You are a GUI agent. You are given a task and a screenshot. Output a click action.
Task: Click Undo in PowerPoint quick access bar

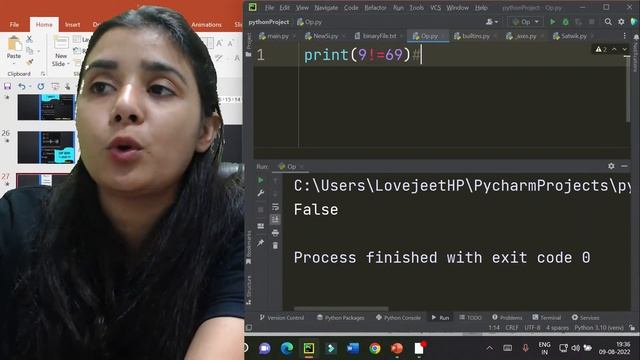22,86
